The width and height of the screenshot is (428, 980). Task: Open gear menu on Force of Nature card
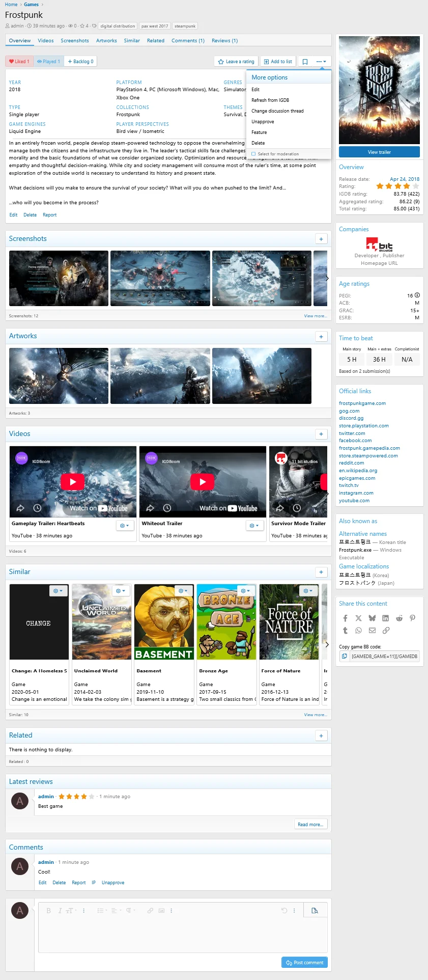pyautogui.click(x=308, y=591)
